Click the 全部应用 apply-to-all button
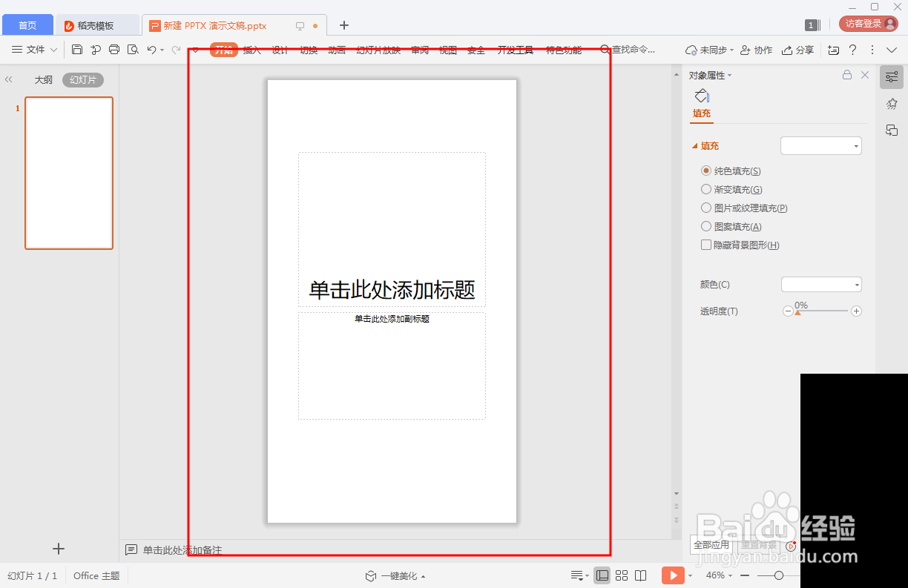 [x=711, y=545]
